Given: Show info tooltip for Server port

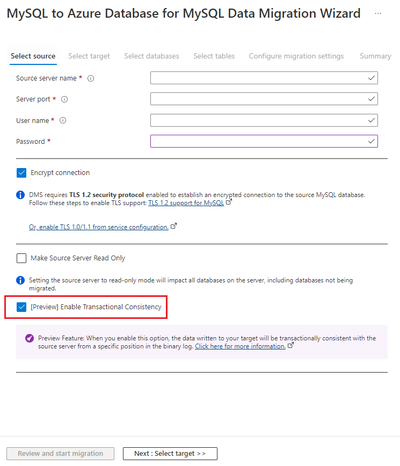Looking at the screenshot, I should click(x=64, y=99).
